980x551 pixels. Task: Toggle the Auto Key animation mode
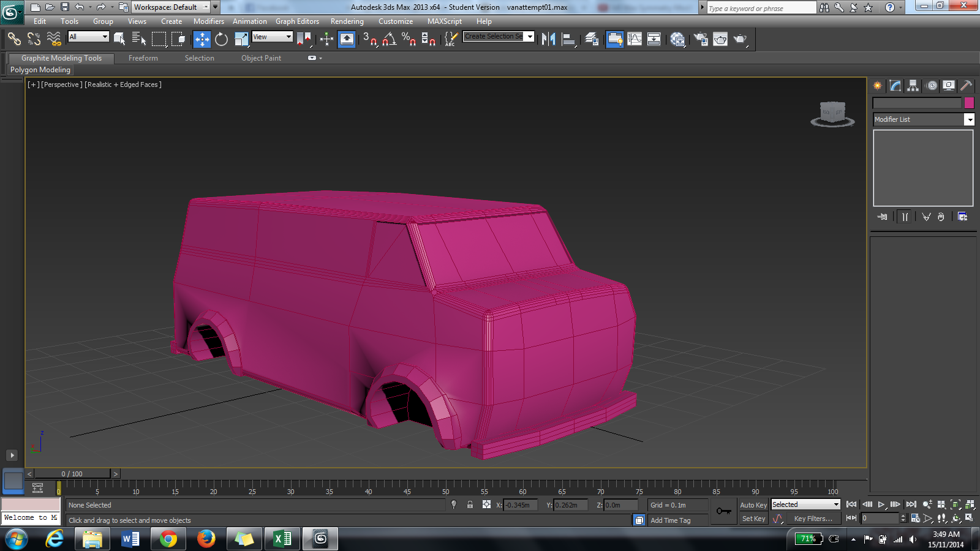[x=753, y=505]
